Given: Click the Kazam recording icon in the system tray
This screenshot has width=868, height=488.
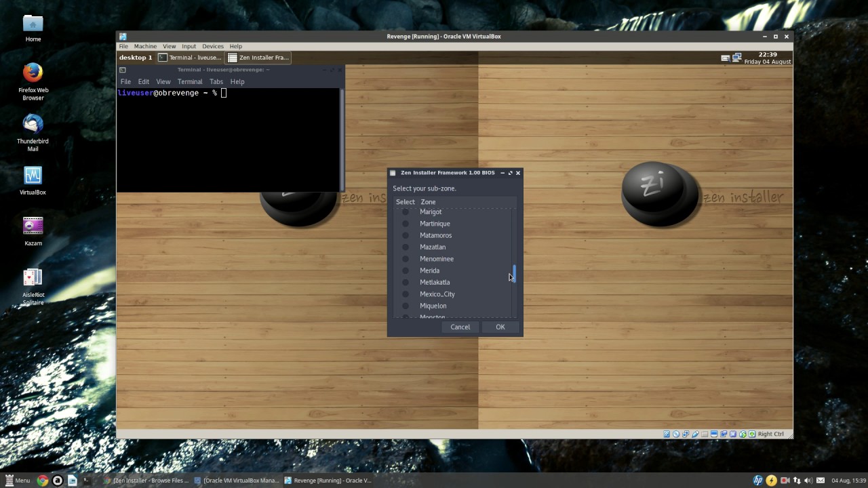Looking at the screenshot, I should click(x=784, y=481).
